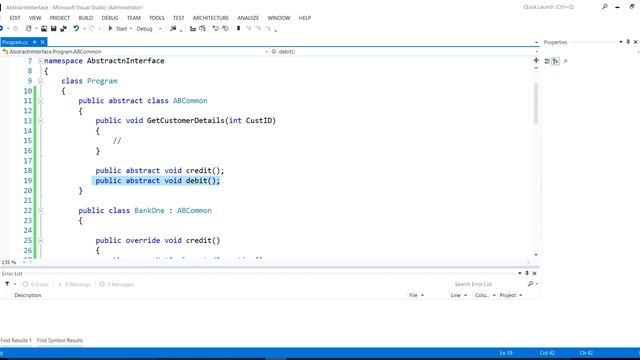Click the highlighted debit() line of code
This screenshot has height=360, width=640.
[157, 180]
